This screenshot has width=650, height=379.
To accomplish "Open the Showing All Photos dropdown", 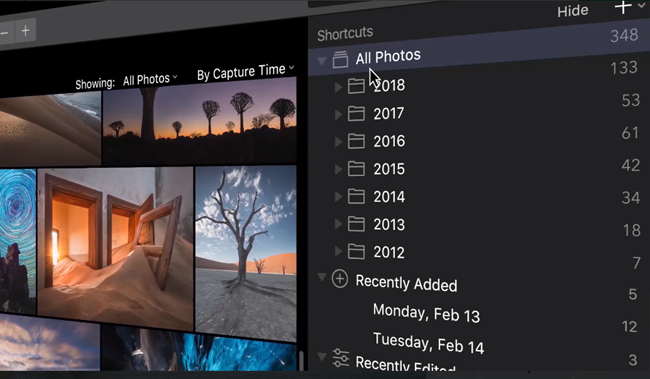I will coord(150,79).
